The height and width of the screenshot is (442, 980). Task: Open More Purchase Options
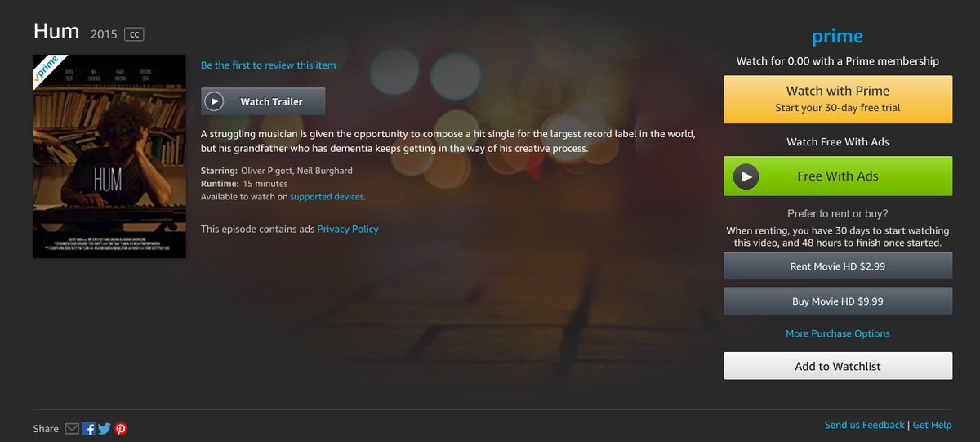[838, 333]
